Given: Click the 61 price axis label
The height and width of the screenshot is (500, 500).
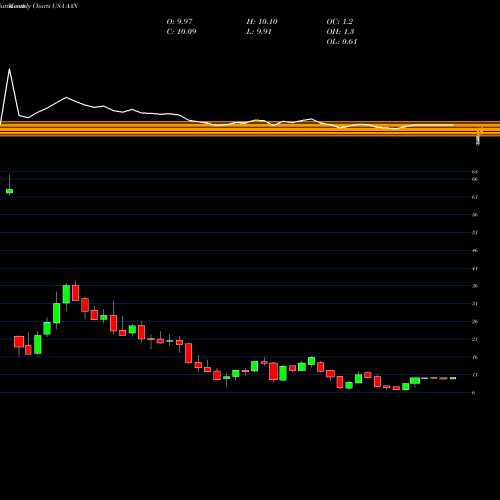Looking at the screenshot, I should coord(475,197).
